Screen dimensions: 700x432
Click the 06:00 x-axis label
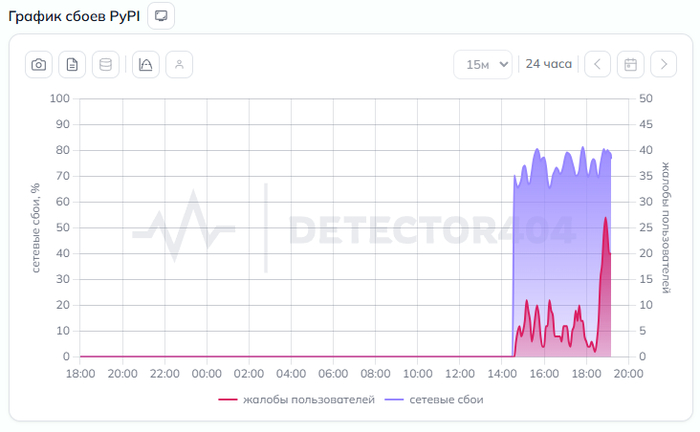333,374
